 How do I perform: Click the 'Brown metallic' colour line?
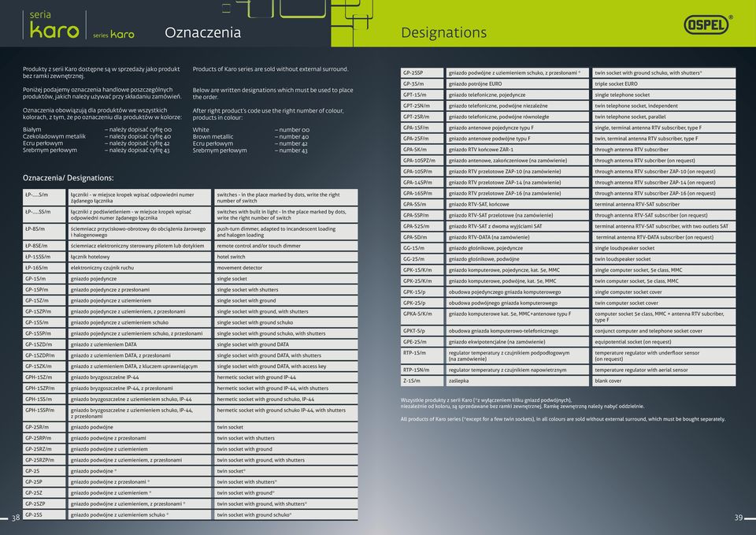click(x=250, y=136)
